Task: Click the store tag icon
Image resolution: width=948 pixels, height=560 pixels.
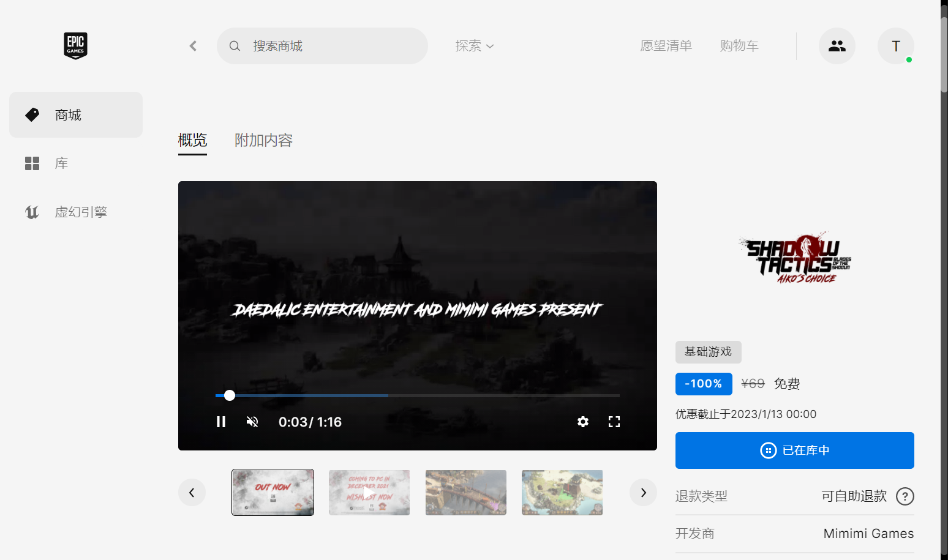Action: point(32,114)
